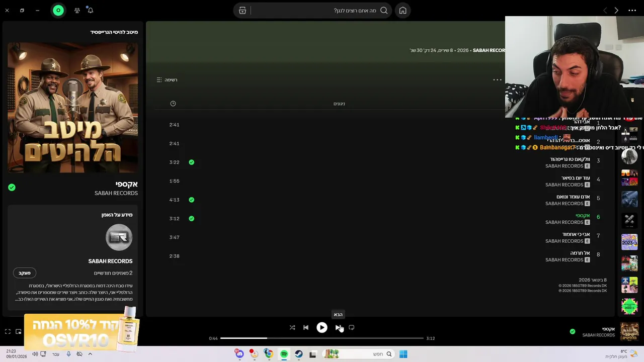Viewport: 644px width, 362px height.
Task: Switch input language at עבר
Action: (56, 354)
